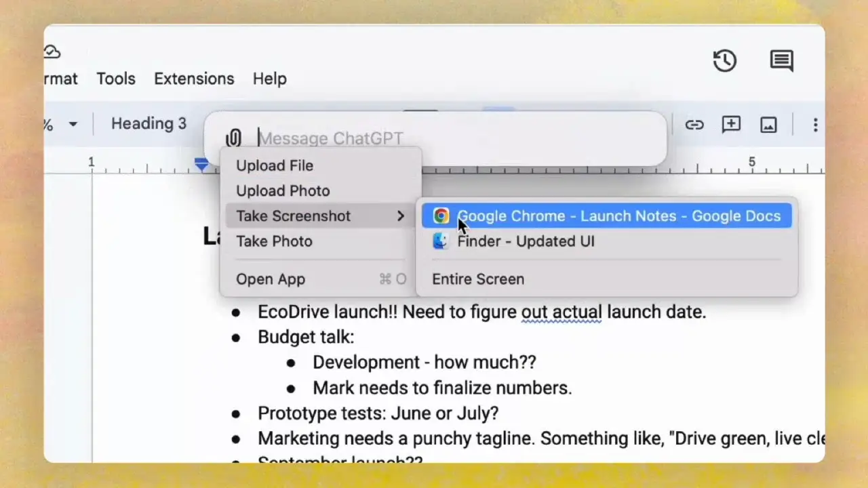Click the ruler number 5 mark
The width and height of the screenshot is (868, 488).
[751, 162]
